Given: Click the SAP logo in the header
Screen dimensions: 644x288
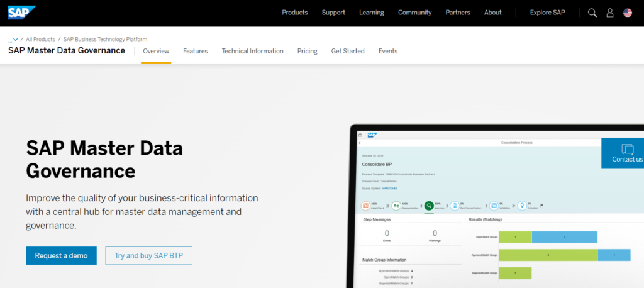Looking at the screenshot, I should [x=22, y=13].
